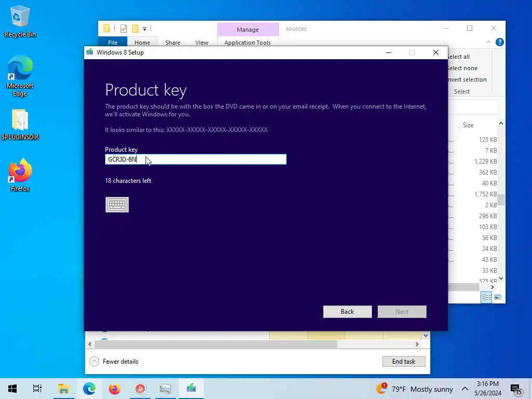Switch Explorer to Details view icon
This screenshot has width=532, height=399.
[x=486, y=297]
